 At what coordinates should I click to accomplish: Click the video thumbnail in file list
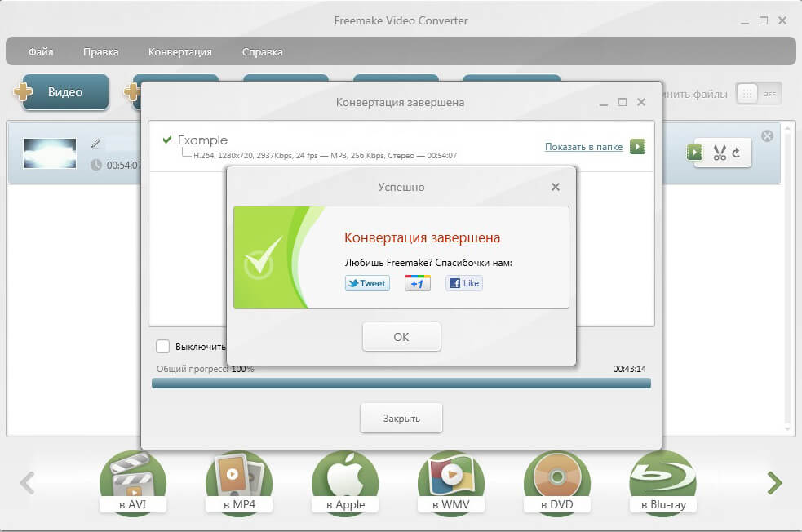pos(50,153)
